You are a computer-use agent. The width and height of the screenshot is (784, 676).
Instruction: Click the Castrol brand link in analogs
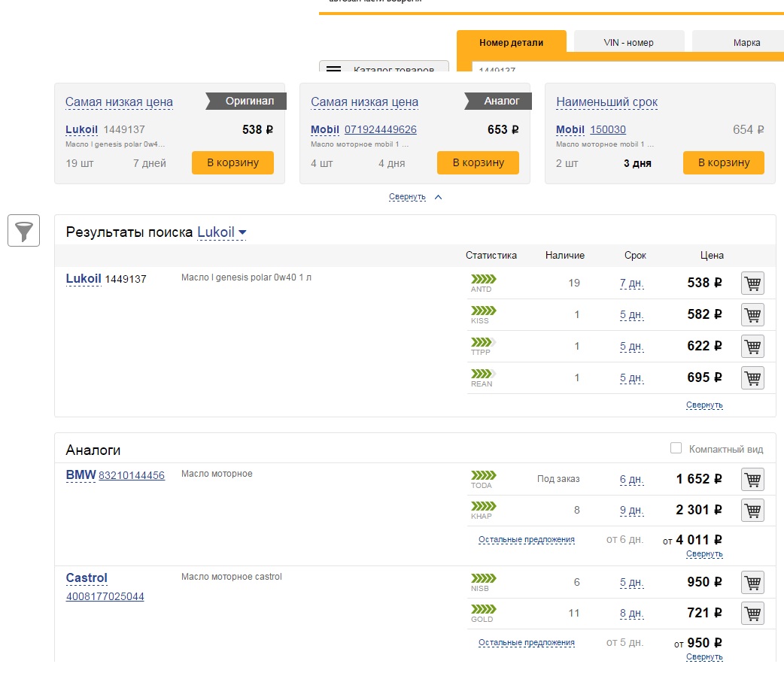(x=87, y=578)
